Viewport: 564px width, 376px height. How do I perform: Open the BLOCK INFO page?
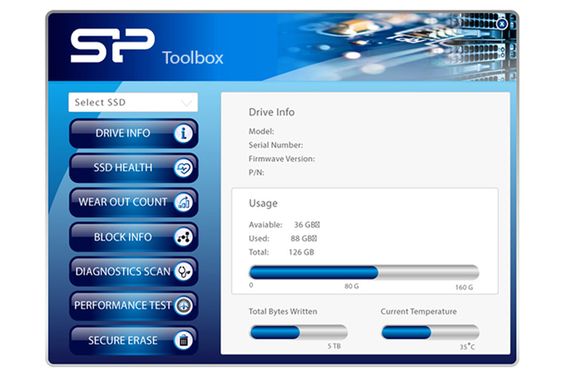tap(133, 237)
